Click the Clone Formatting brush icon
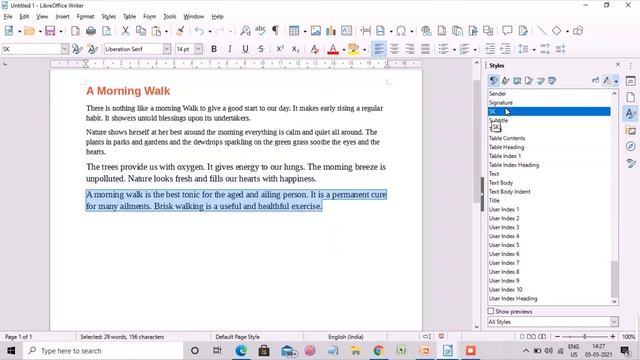This screenshot has width=640, height=360. point(180,31)
